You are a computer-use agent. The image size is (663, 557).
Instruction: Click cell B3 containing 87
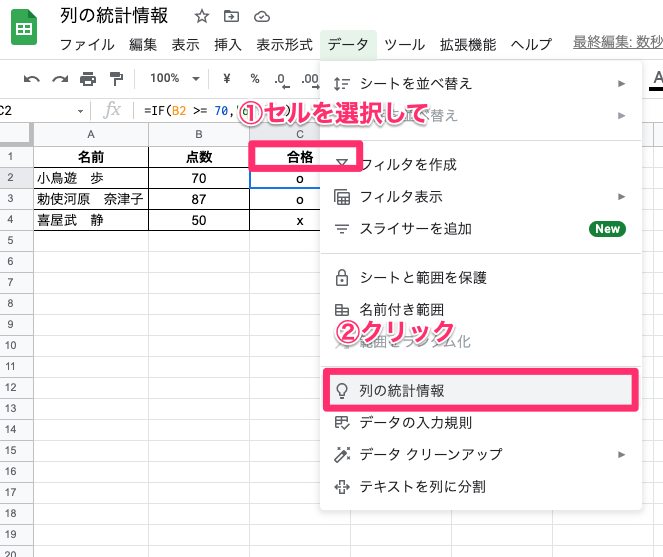click(198, 199)
